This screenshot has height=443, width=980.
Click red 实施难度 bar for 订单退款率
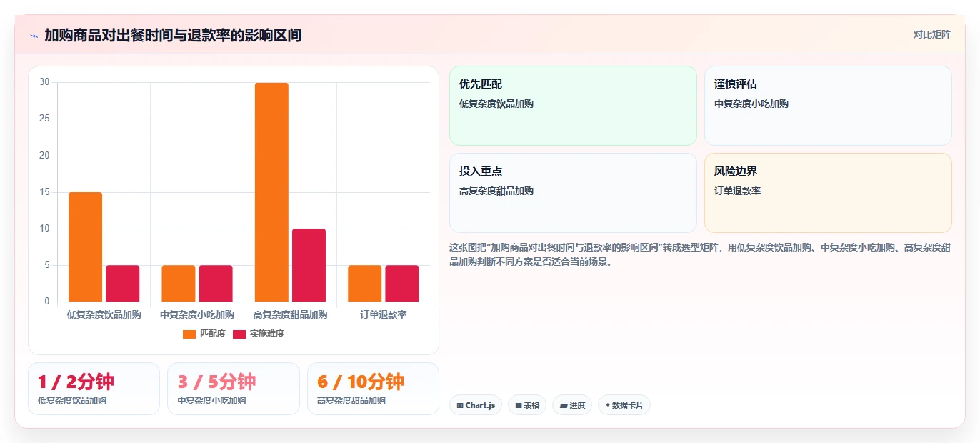tap(402, 284)
